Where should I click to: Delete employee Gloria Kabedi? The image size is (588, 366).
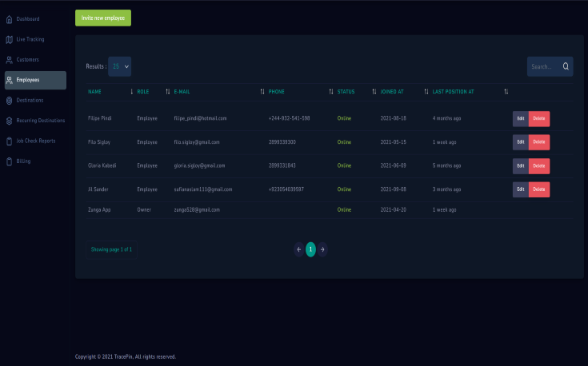pyautogui.click(x=538, y=165)
